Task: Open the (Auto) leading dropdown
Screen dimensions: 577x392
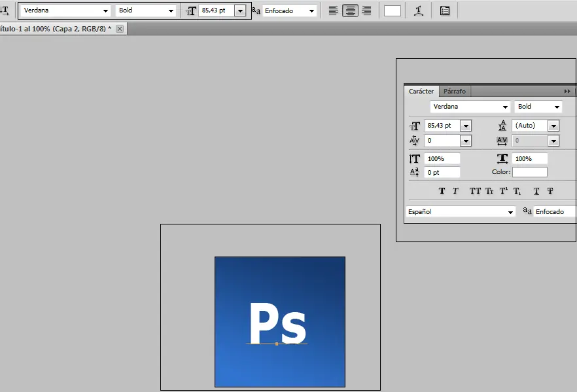Action: [553, 126]
